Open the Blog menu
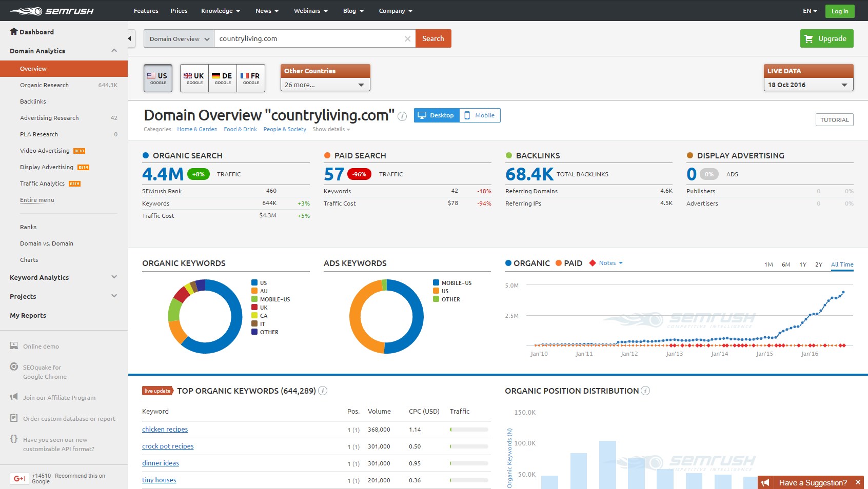 click(x=353, y=11)
